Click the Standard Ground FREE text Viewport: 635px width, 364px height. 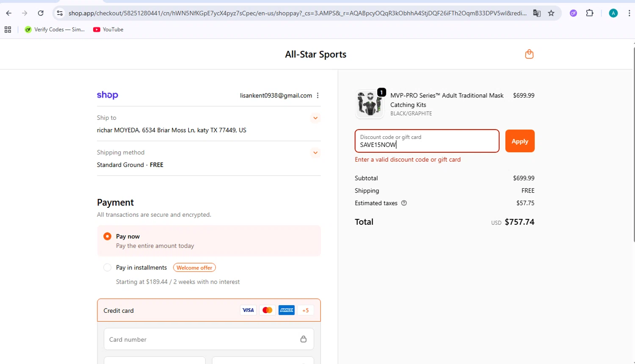(130, 165)
